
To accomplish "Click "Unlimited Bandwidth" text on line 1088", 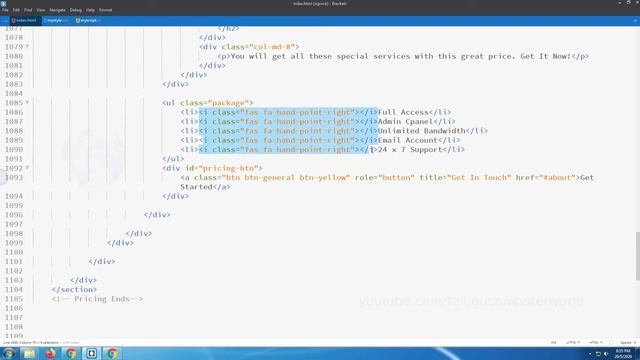I will click(422, 131).
